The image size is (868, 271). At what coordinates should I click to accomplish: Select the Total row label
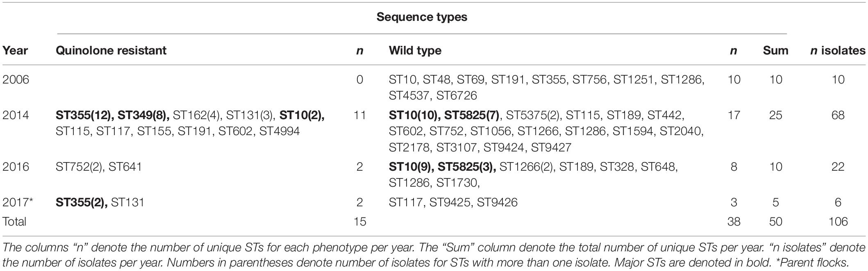point(14,221)
